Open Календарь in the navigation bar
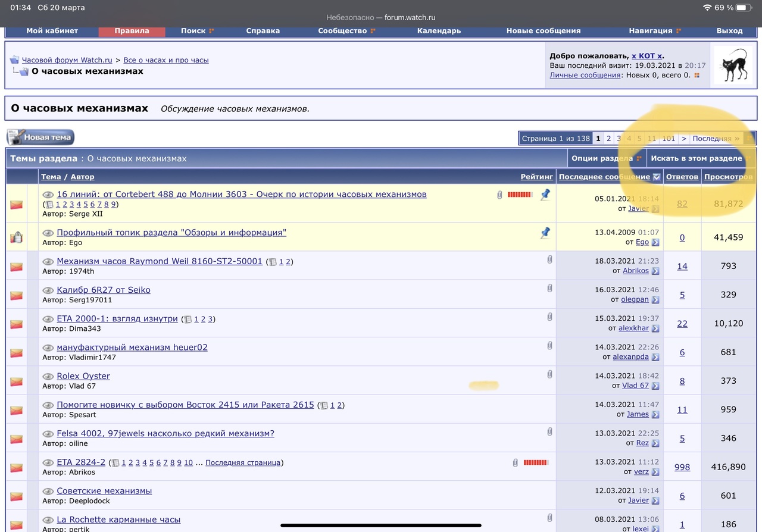Screen dimensions: 762x532 (439, 30)
